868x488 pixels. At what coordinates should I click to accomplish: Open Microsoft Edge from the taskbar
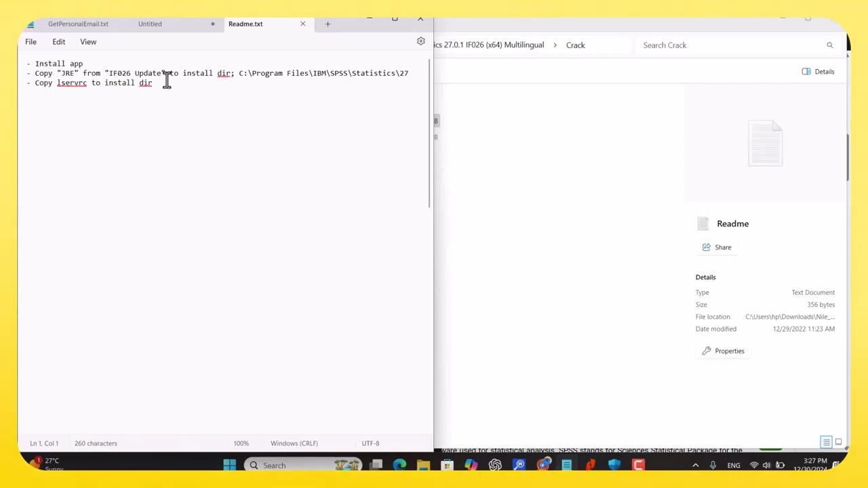(399, 465)
